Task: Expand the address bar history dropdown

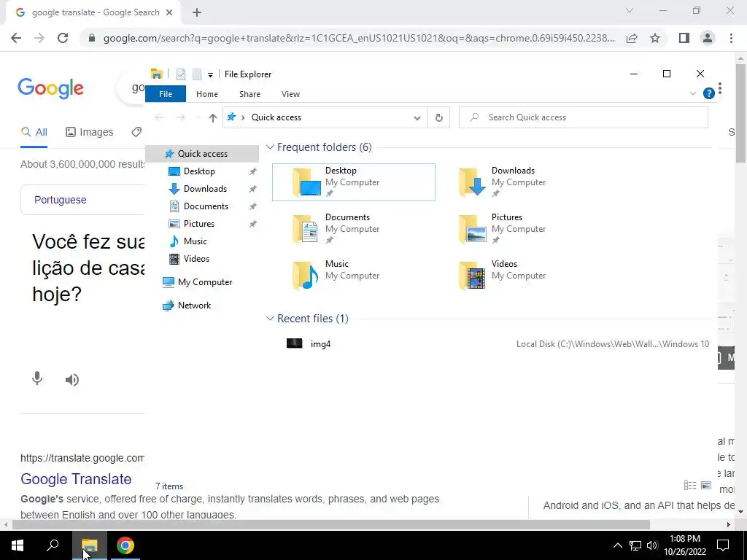Action: click(417, 117)
